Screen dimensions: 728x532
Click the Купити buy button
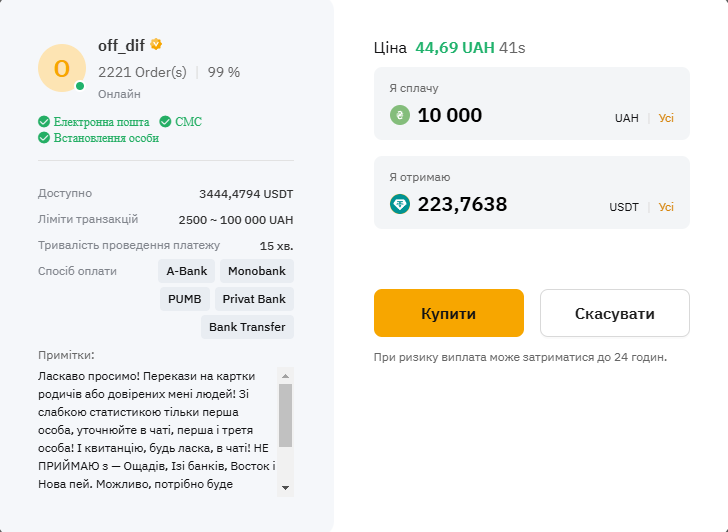(448, 313)
